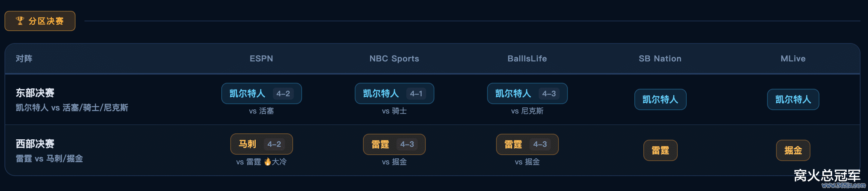Viewport: 868px width, 191px height.
Task: Open the www.565jz.com watermark link
Action: (x=843, y=185)
